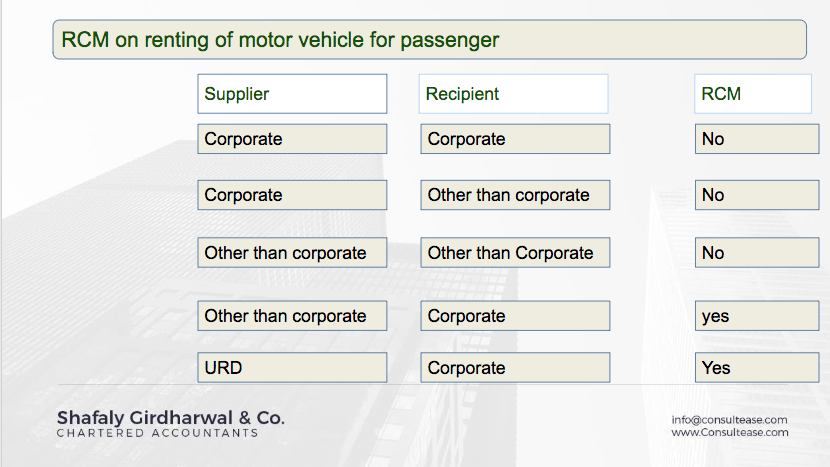
Task: Open the info@consultease.com email link
Action: point(729,420)
